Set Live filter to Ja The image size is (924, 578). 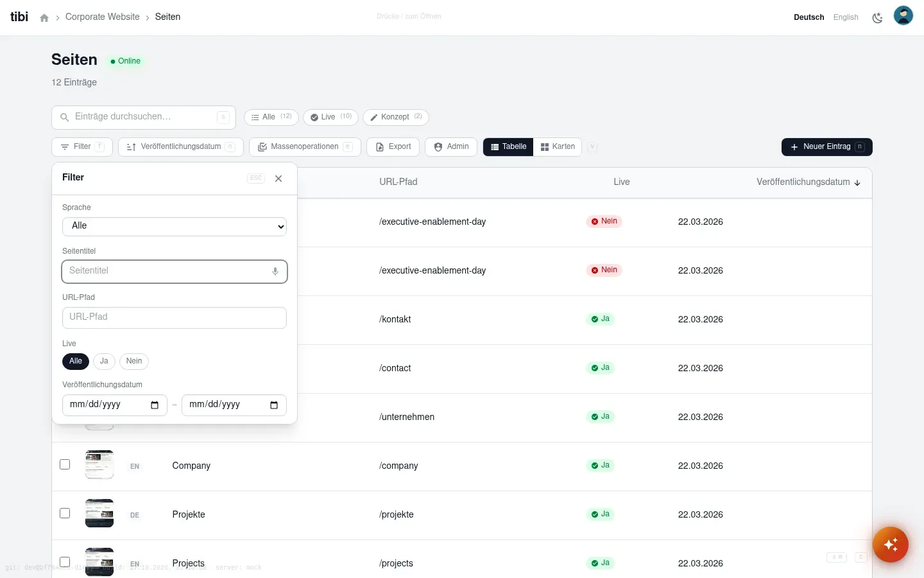[x=104, y=361]
